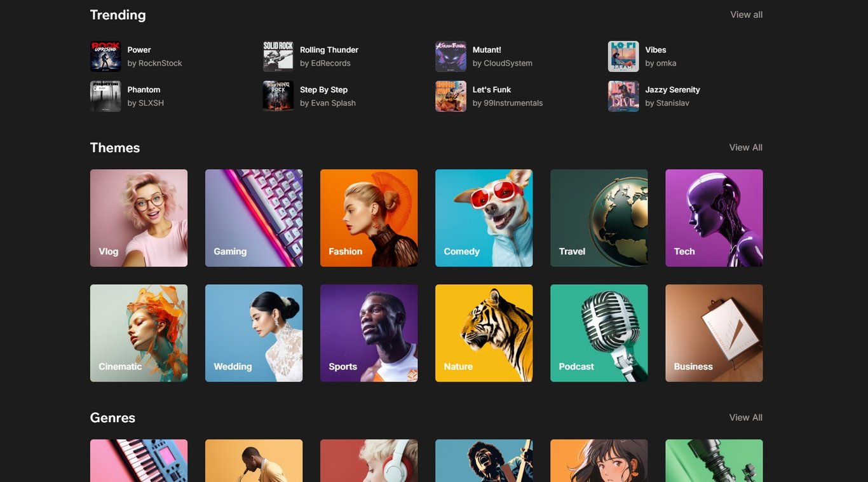Click the Trending section heading
The height and width of the screenshot is (482, 868).
pyautogui.click(x=118, y=15)
